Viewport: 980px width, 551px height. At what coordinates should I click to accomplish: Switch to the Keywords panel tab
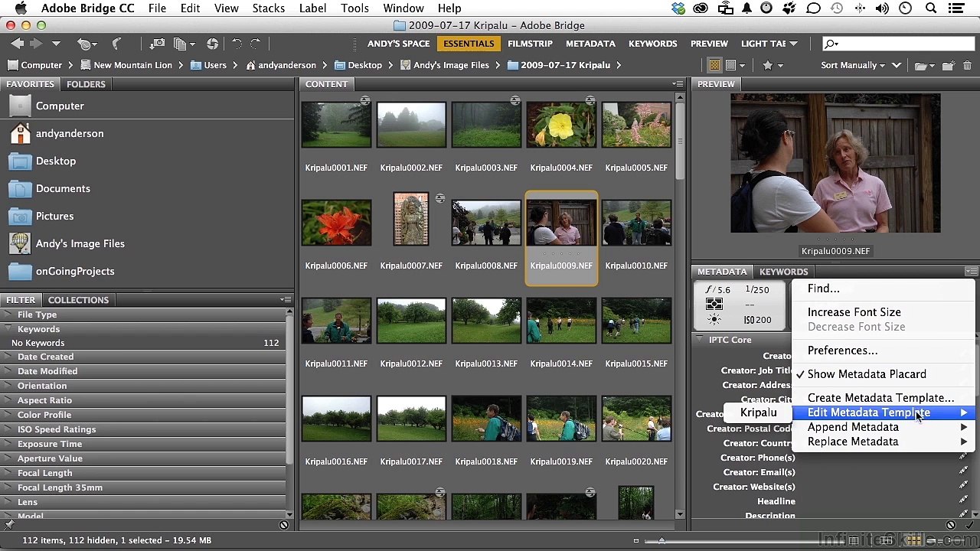tap(783, 272)
